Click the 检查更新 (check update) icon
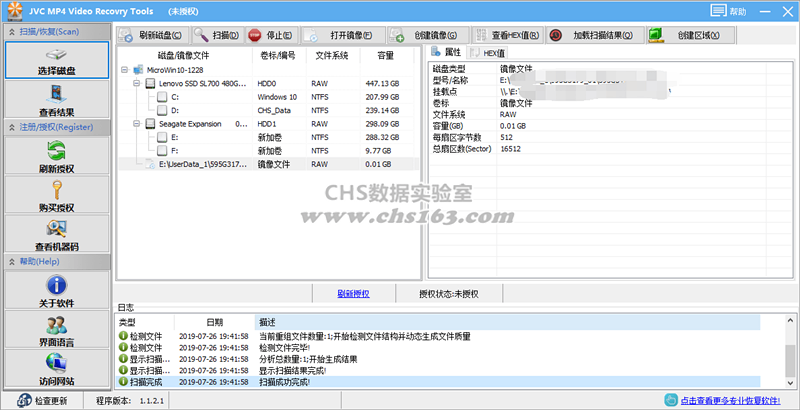 24,401
